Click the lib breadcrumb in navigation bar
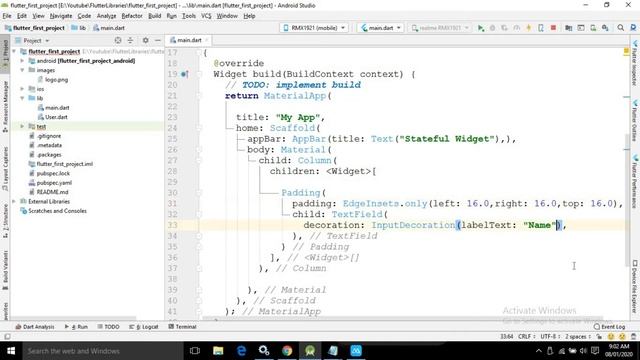Viewport: 640px width, 360px height. point(79,28)
